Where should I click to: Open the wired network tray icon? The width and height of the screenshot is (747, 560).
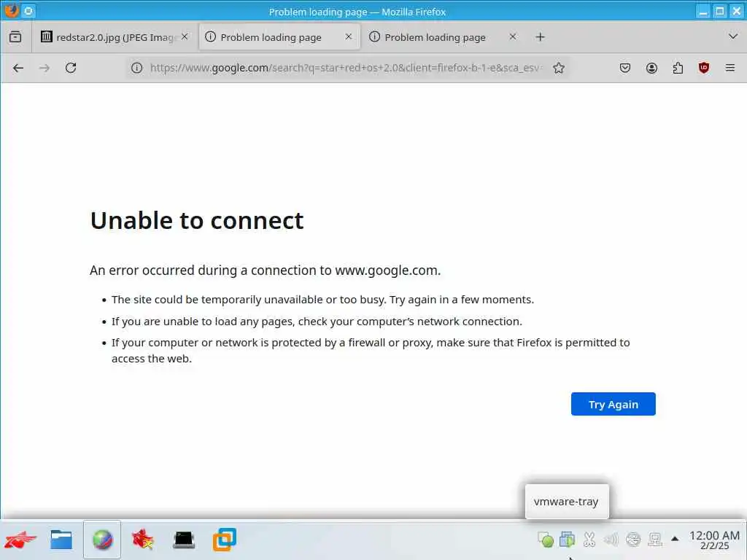coord(655,539)
